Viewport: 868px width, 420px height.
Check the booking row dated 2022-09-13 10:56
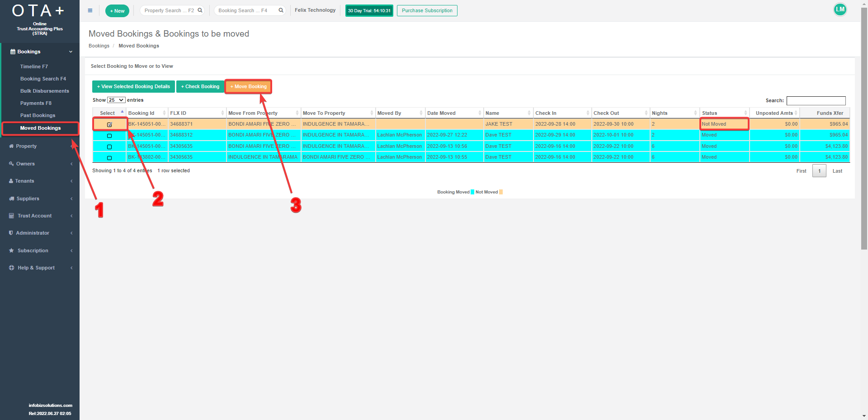point(109,147)
